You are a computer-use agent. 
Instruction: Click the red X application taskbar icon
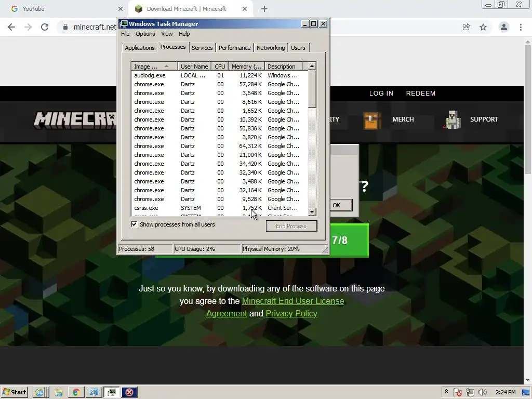pos(129,392)
